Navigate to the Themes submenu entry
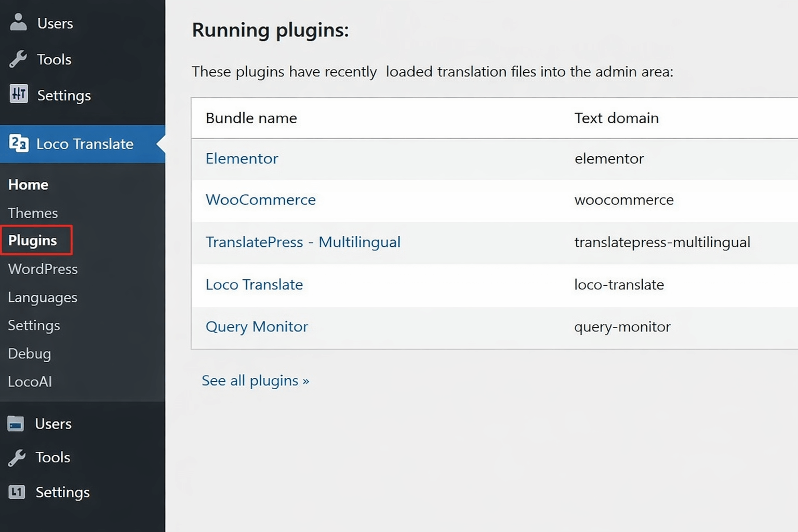Image resolution: width=798 pixels, height=532 pixels. (x=33, y=213)
